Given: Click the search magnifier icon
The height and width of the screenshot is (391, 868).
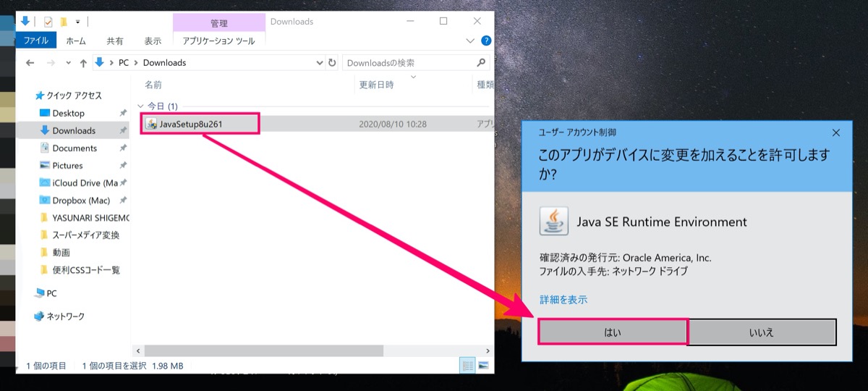Looking at the screenshot, I should coord(482,63).
